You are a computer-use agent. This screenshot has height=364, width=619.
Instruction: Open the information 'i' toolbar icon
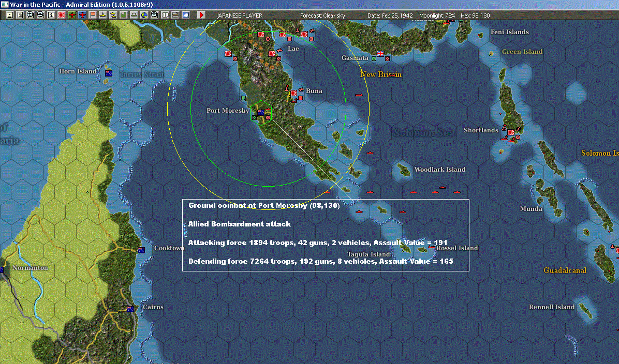[x=51, y=15]
